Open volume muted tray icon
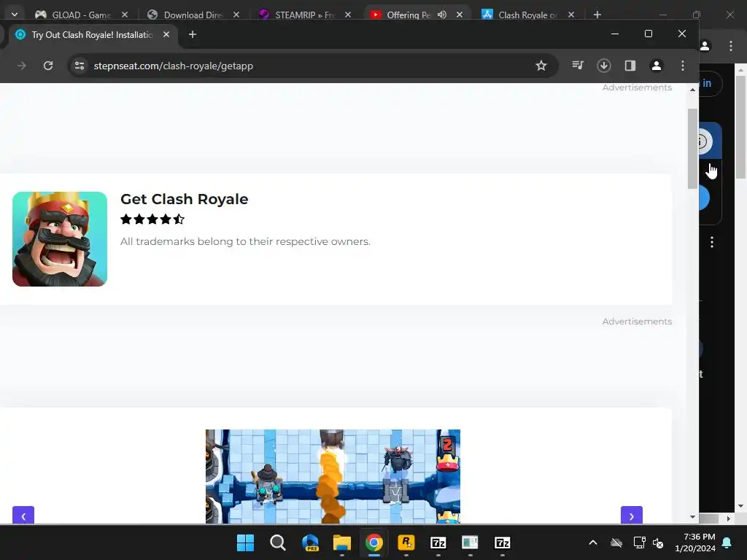The width and height of the screenshot is (747, 560). click(x=659, y=542)
